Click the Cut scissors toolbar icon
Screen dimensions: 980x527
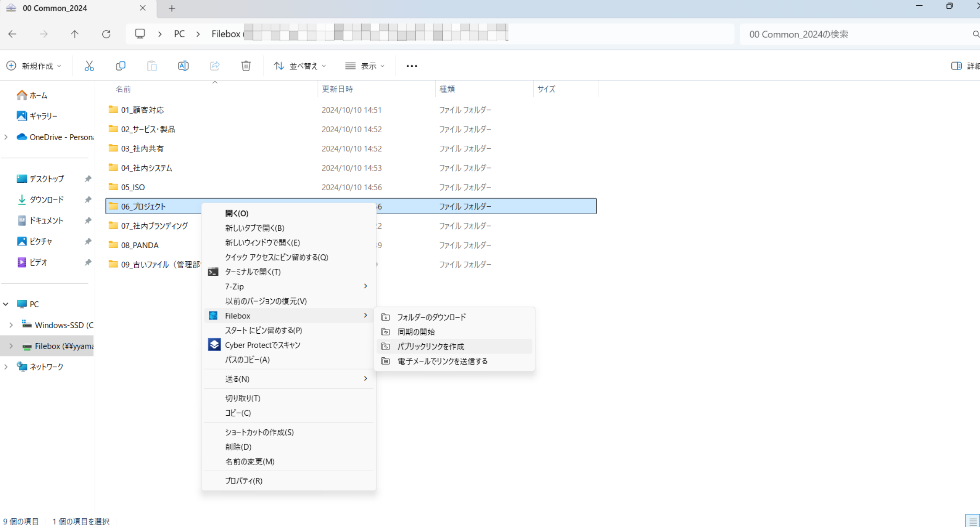89,66
